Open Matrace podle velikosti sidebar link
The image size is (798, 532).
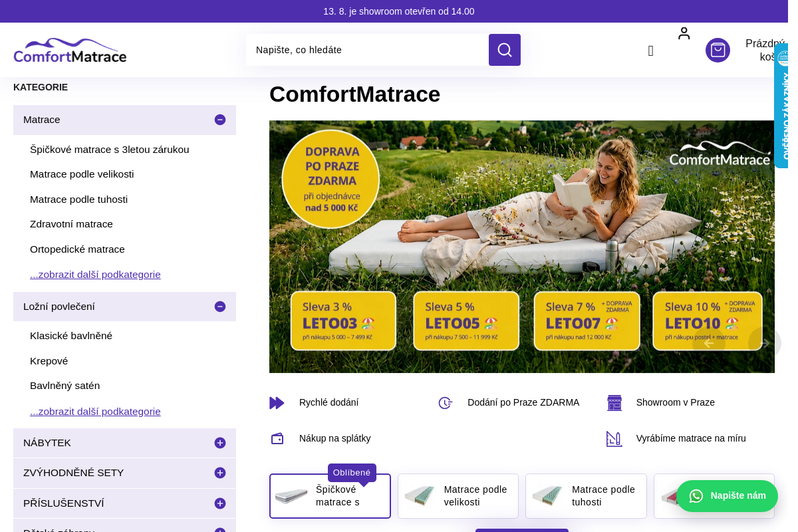coord(82,174)
